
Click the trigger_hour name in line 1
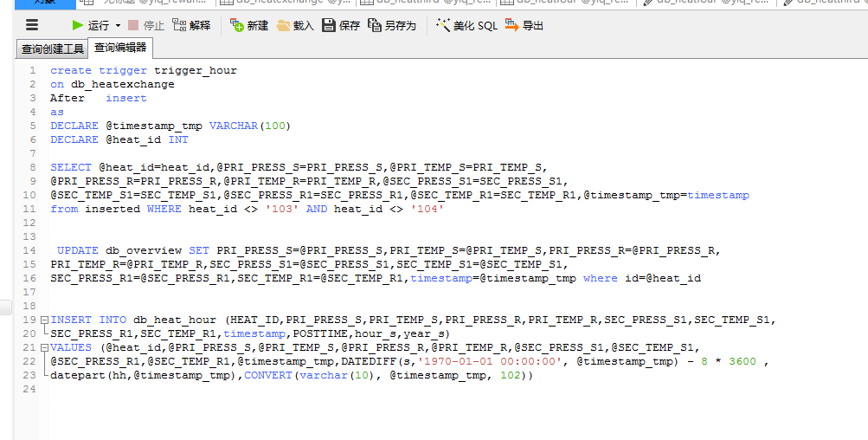point(195,70)
